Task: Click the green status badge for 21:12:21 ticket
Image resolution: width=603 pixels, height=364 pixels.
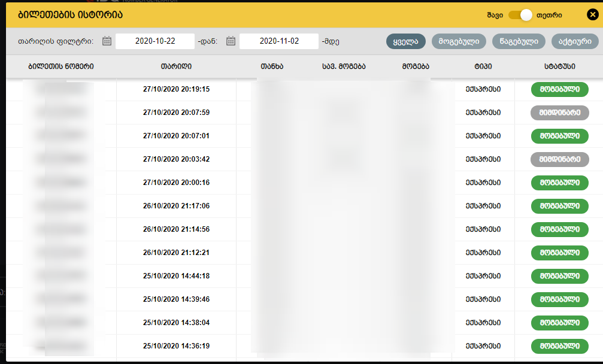Action: (x=559, y=253)
